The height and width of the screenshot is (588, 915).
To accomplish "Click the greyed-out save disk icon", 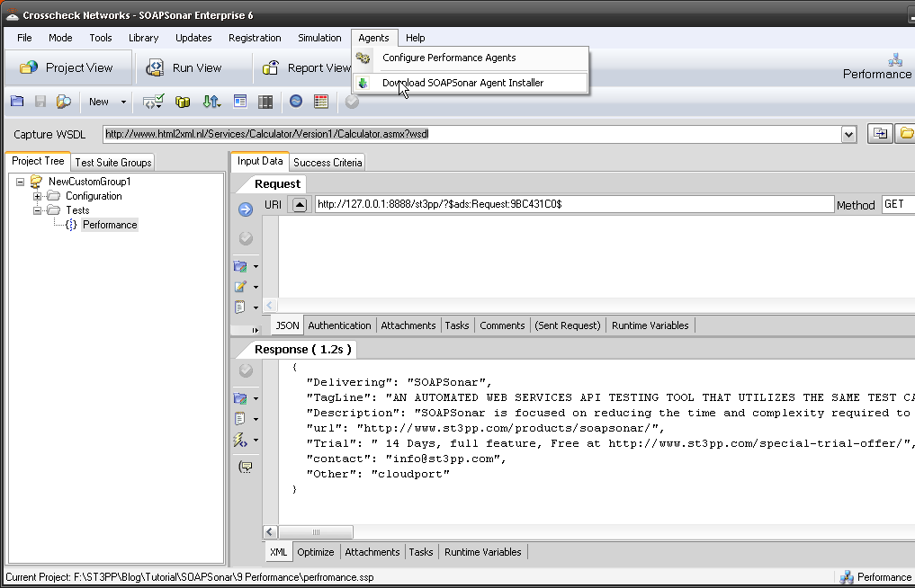I will click(40, 102).
